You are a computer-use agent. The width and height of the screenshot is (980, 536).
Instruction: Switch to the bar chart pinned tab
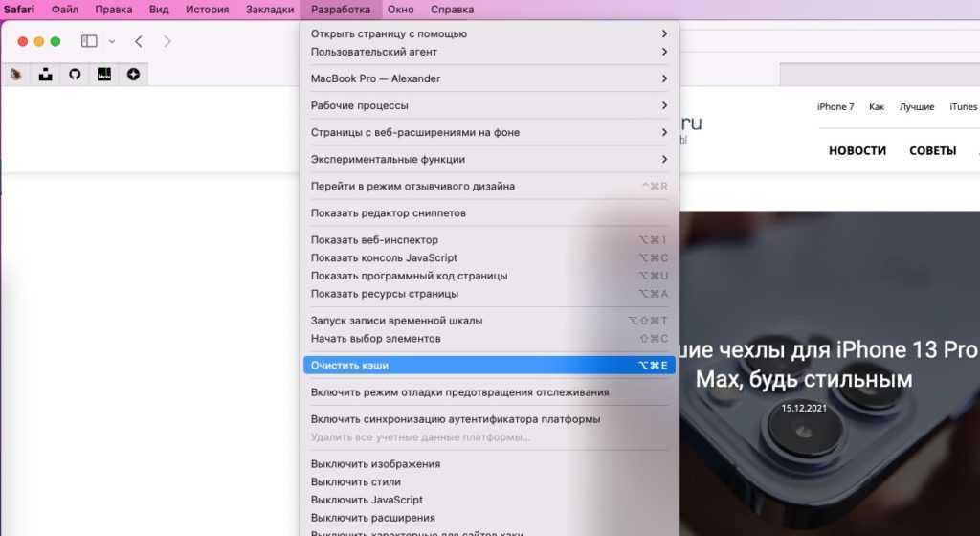103,74
